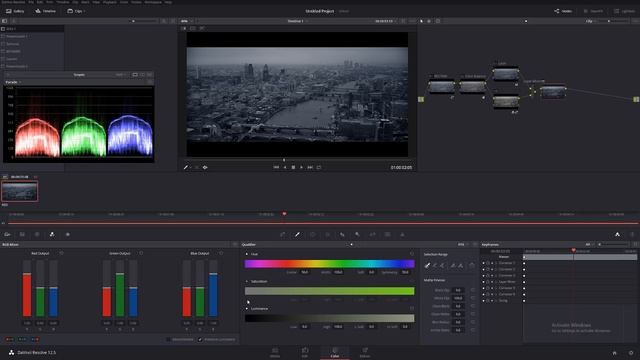Open the Timeline 1 selector dropdown

pyautogui.click(x=297, y=21)
